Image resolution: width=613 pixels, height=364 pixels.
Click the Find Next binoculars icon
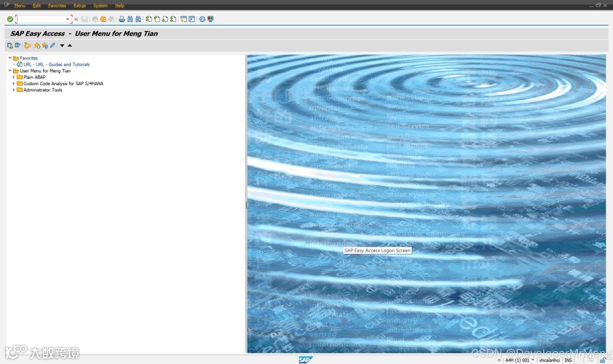point(138,19)
